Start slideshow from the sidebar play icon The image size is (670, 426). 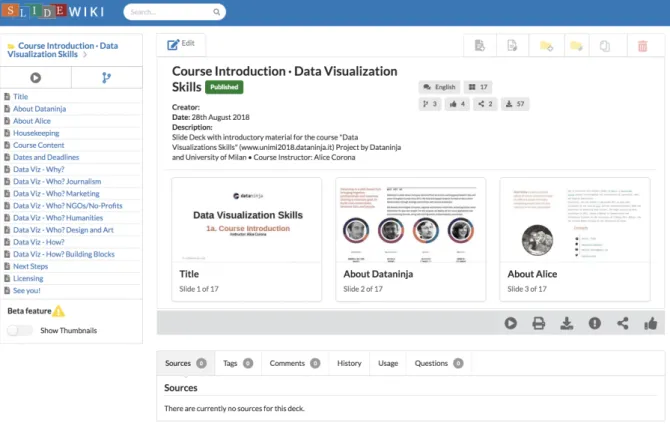pyautogui.click(x=35, y=78)
